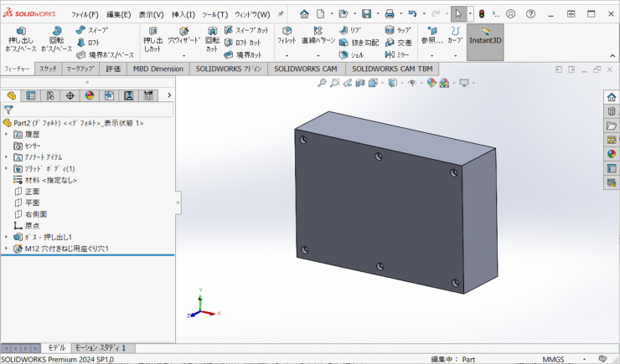This screenshot has width=620, height=364.
Task: Open the 挿入(I) menu
Action: tap(183, 14)
